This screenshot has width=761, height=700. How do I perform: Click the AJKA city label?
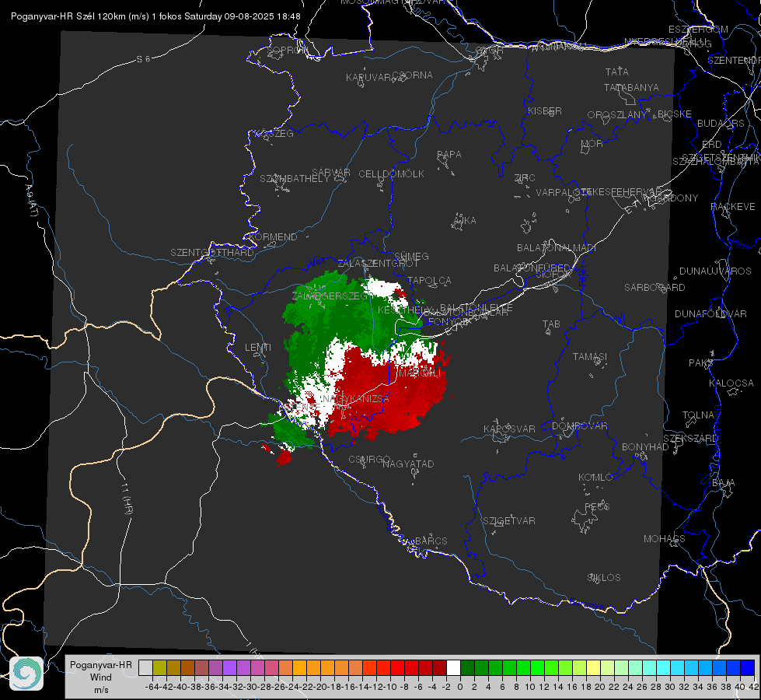(464, 221)
